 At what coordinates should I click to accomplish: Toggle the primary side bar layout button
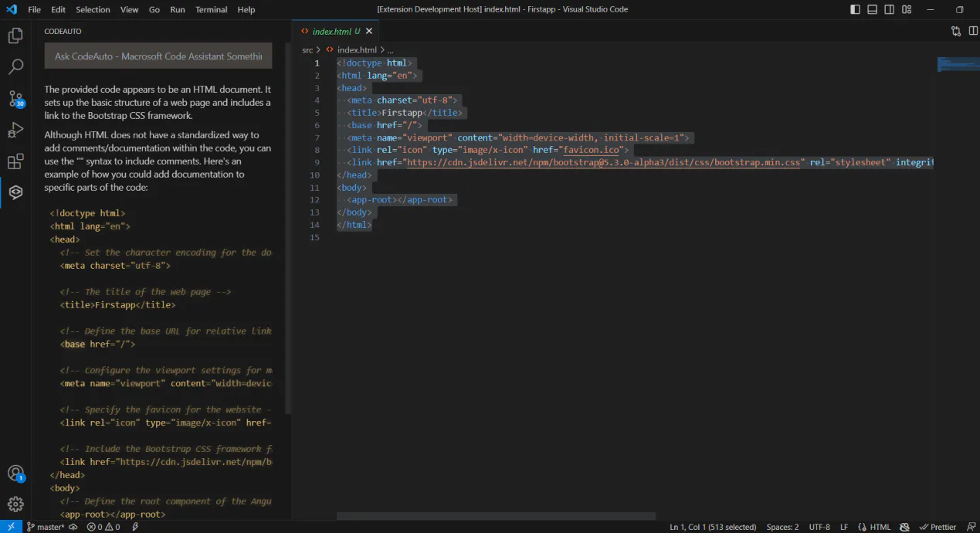coord(855,9)
